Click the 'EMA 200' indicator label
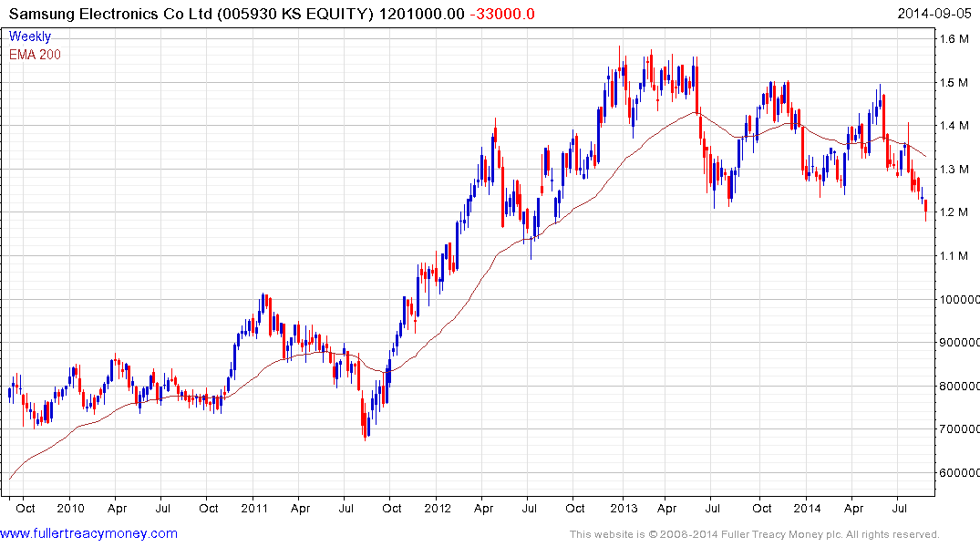This screenshot has height=547, width=980. click(x=35, y=55)
